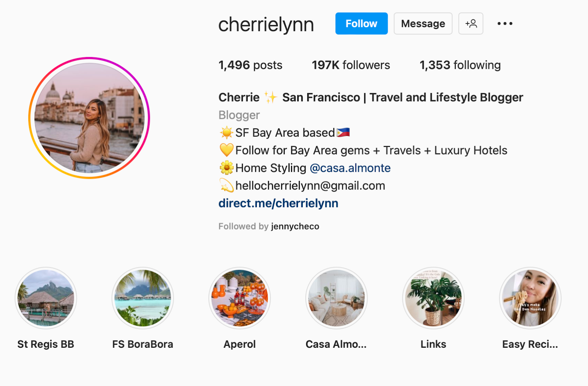Click the hellocherrielynn@gmail.com email text
Image resolution: width=588 pixels, height=386 pixels.
[x=310, y=186]
